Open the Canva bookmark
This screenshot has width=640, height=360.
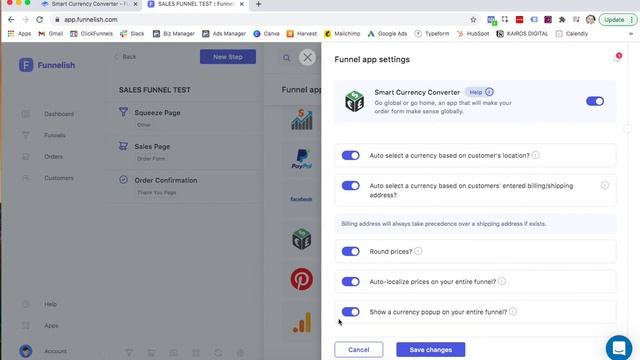coord(266,34)
